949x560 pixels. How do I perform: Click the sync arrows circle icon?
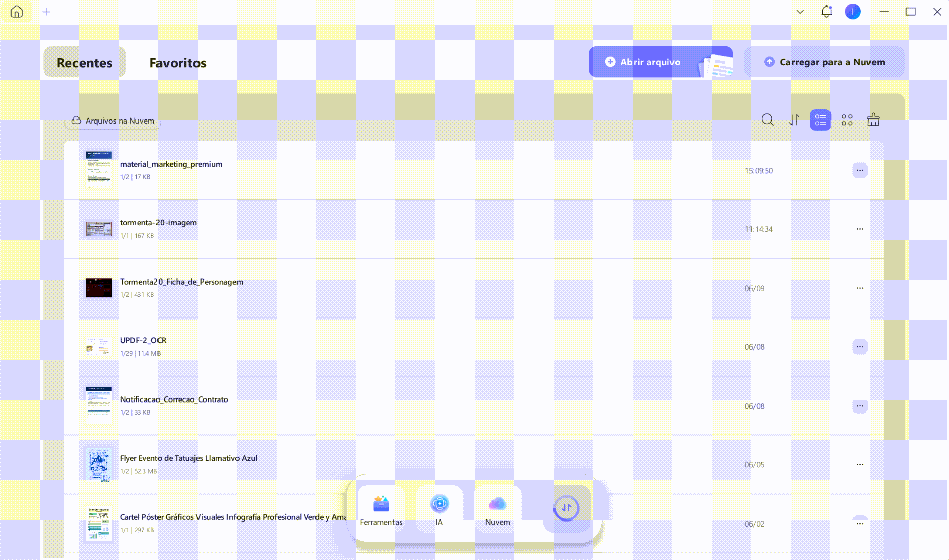point(567,508)
